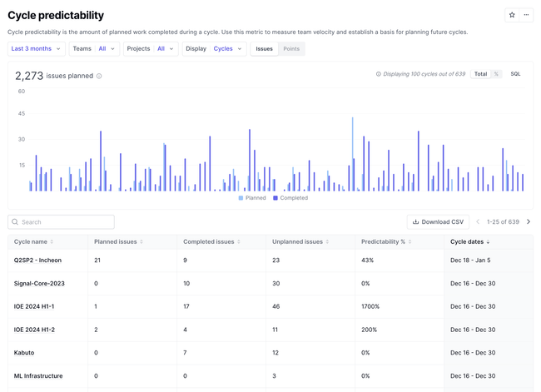Open the Display Cycles dropdown
Image resolution: width=541 pixels, height=392 pixels.
(214, 48)
